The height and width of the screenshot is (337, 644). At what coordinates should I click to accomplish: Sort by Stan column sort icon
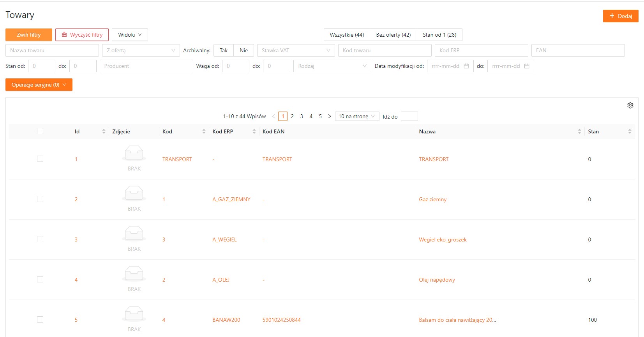point(630,131)
